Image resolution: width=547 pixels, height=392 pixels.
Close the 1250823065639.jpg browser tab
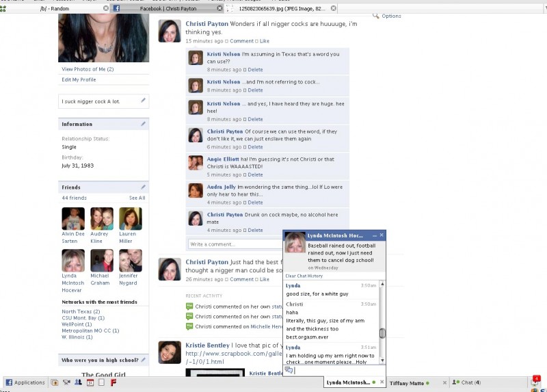[x=334, y=8]
